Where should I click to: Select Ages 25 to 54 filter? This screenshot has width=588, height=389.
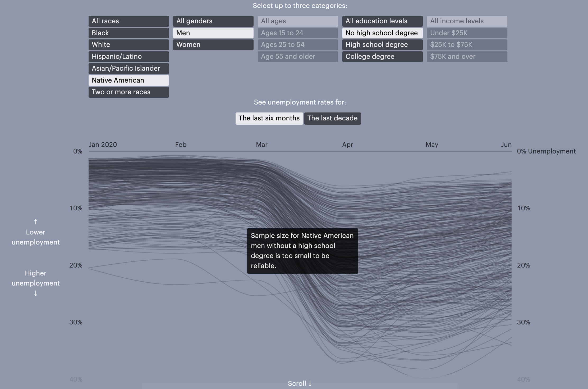(x=298, y=45)
